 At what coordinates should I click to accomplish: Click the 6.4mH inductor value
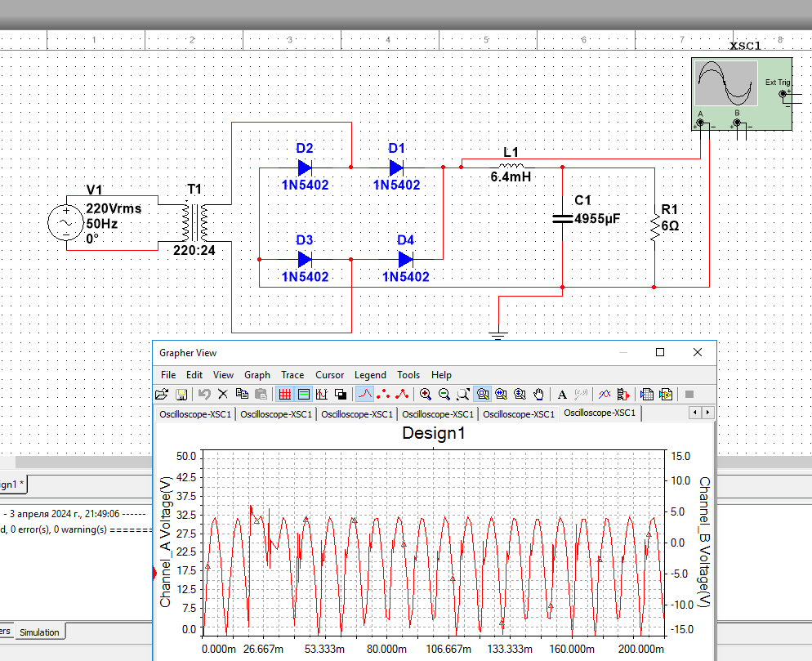[x=511, y=177]
